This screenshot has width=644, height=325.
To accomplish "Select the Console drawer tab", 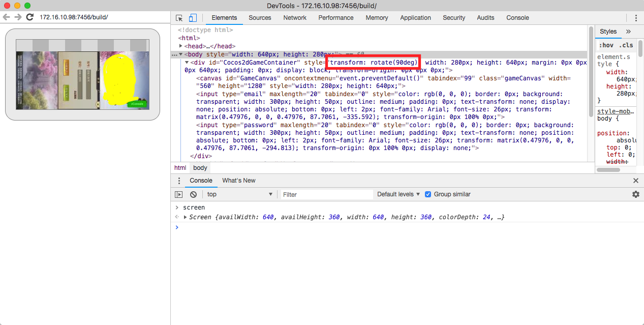I will [201, 181].
